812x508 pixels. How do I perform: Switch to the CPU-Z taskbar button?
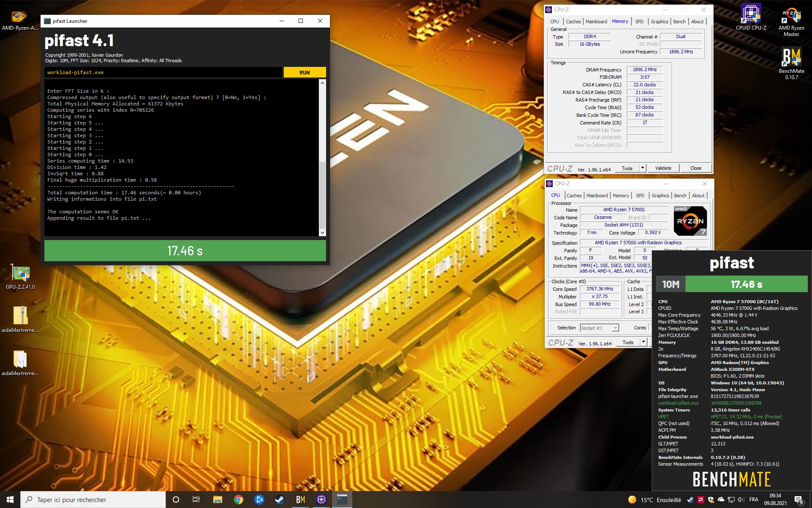pos(321,500)
